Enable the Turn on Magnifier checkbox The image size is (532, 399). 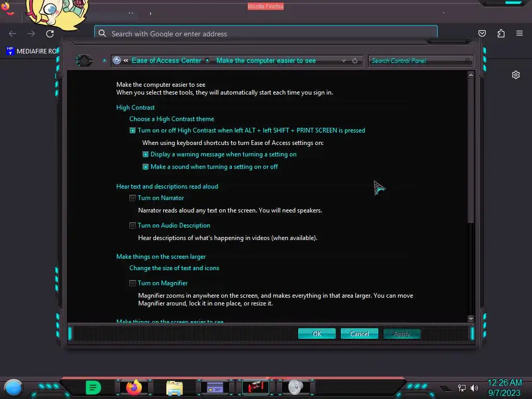pyautogui.click(x=132, y=283)
